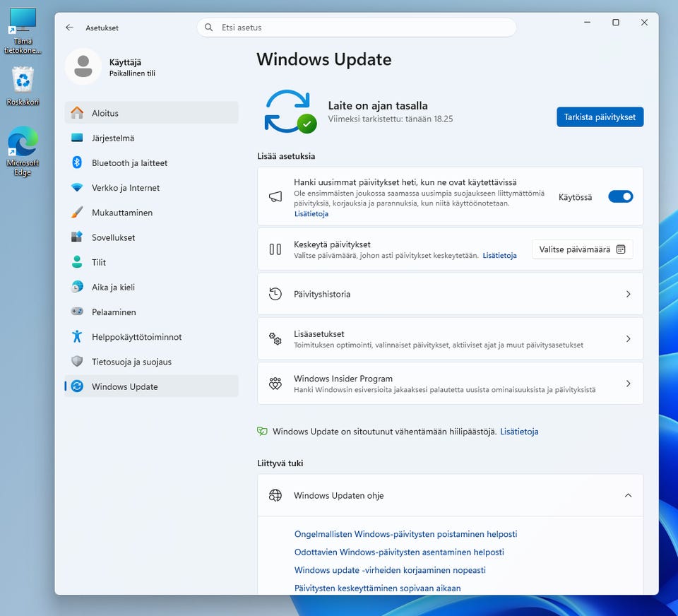Viewport: 678px width, 616px height.
Task: Click the Etsi asetus search field
Action: [x=356, y=28]
